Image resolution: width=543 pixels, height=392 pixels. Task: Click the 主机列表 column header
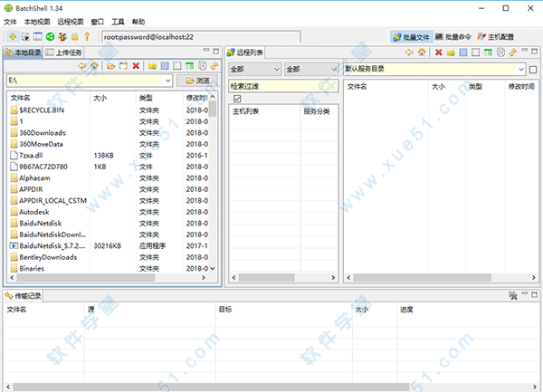245,111
